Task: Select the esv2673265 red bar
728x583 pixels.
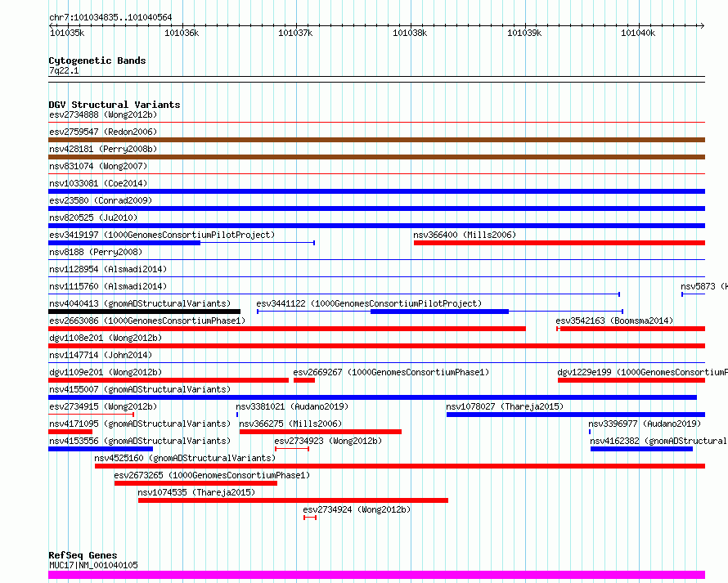Action: pos(195,483)
